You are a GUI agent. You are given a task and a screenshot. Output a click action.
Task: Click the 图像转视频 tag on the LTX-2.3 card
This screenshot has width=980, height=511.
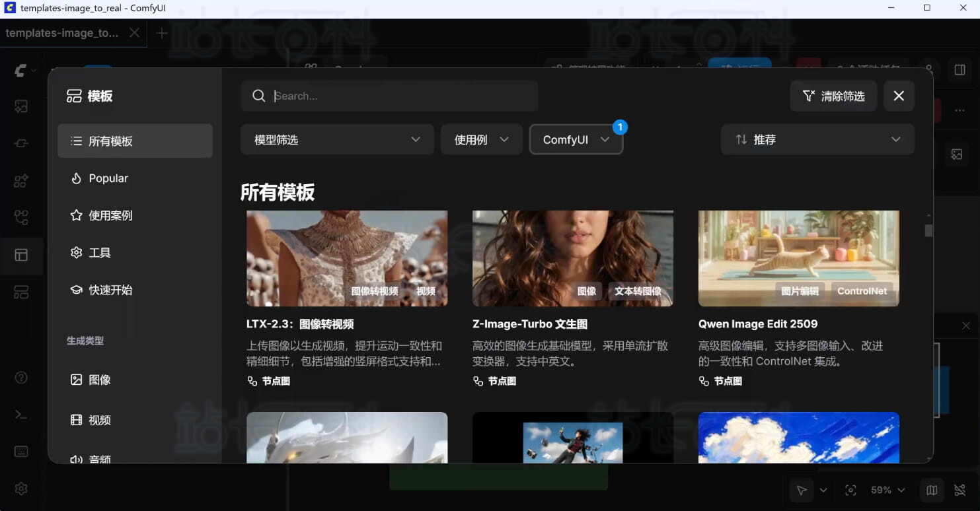tap(375, 291)
